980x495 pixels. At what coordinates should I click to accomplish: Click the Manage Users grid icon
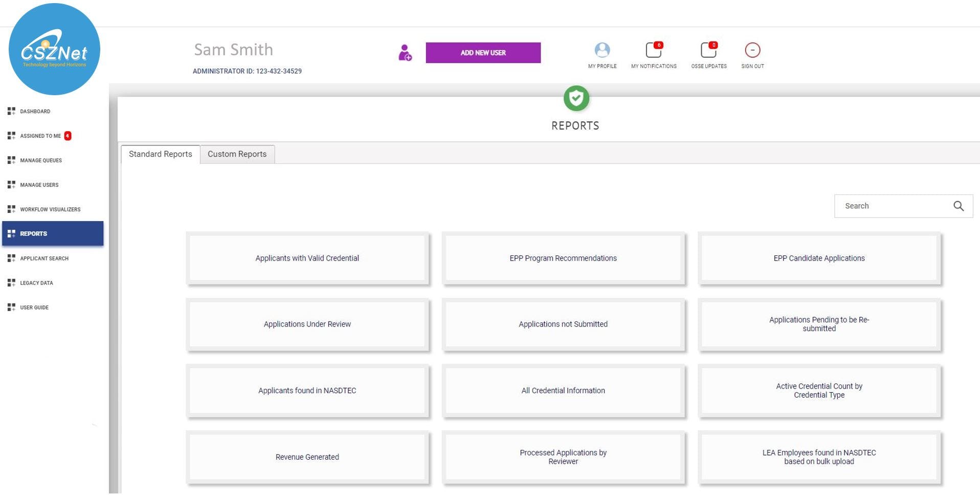[11, 185]
